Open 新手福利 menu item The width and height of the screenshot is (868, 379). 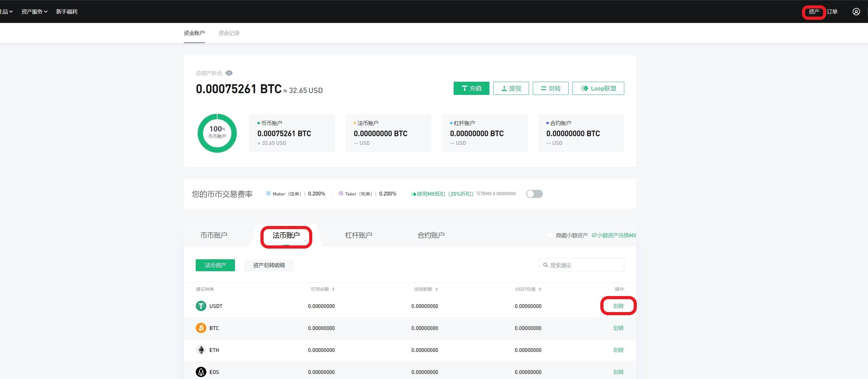pos(67,12)
